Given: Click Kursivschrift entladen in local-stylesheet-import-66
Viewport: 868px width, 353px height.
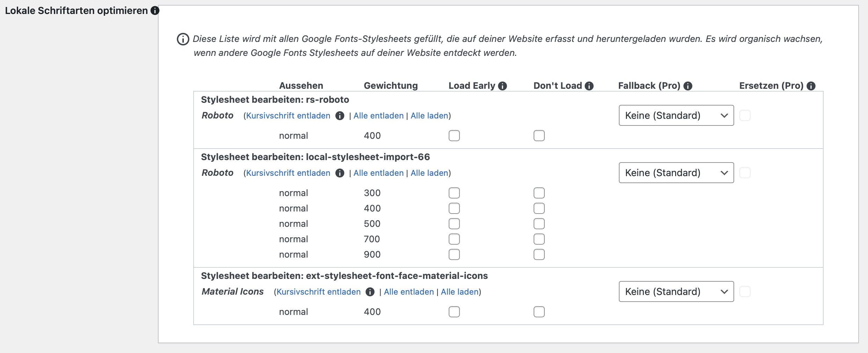Looking at the screenshot, I should click(288, 173).
